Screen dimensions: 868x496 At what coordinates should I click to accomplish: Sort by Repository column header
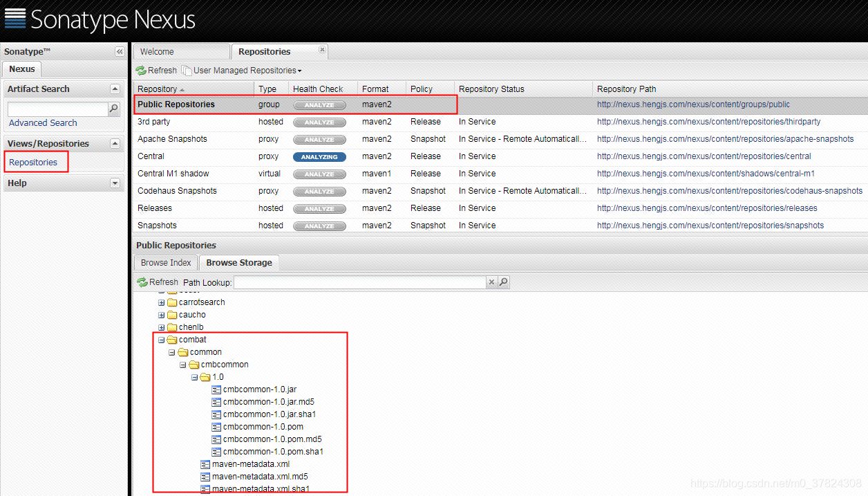point(194,89)
